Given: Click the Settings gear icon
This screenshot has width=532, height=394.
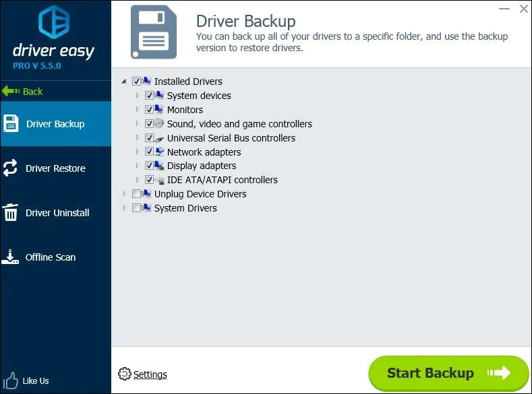Looking at the screenshot, I should [124, 374].
